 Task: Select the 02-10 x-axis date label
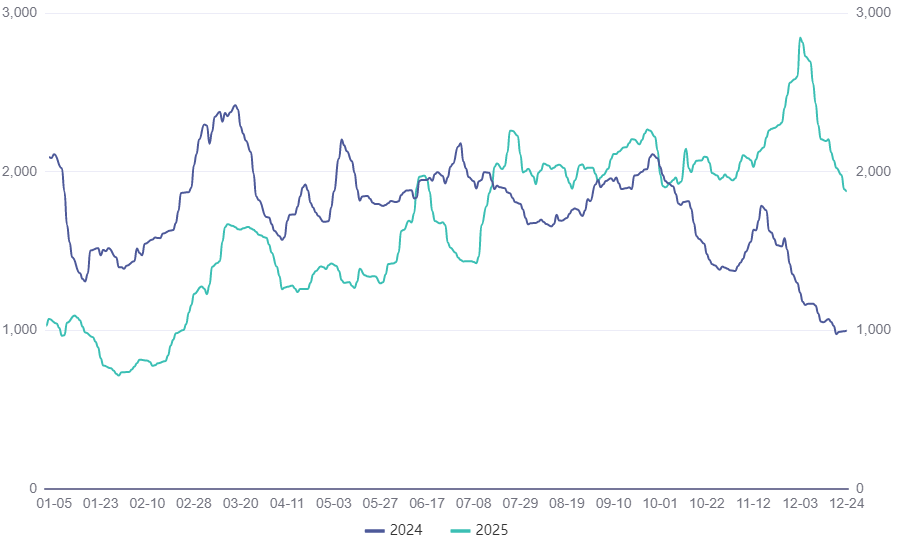[x=147, y=504]
